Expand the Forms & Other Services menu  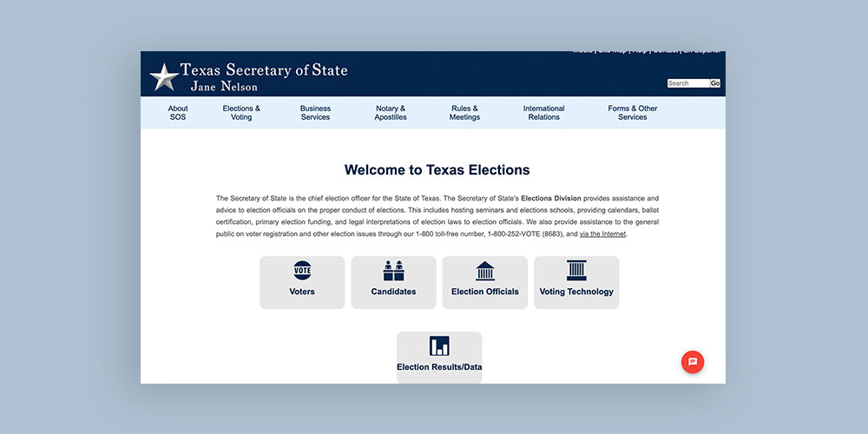tap(633, 113)
